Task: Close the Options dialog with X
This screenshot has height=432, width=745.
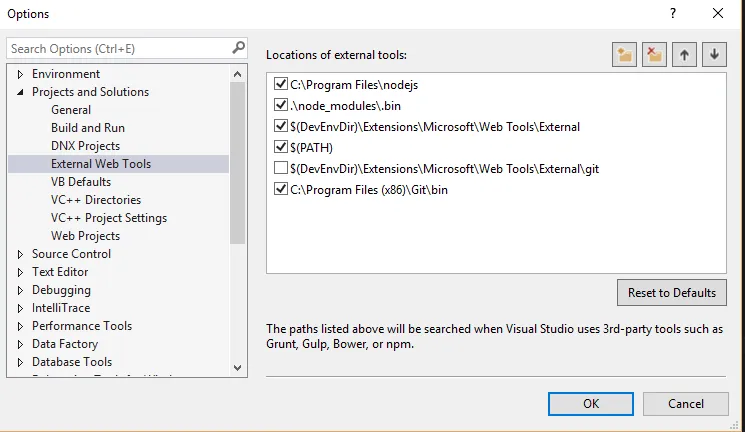Action: 717,14
